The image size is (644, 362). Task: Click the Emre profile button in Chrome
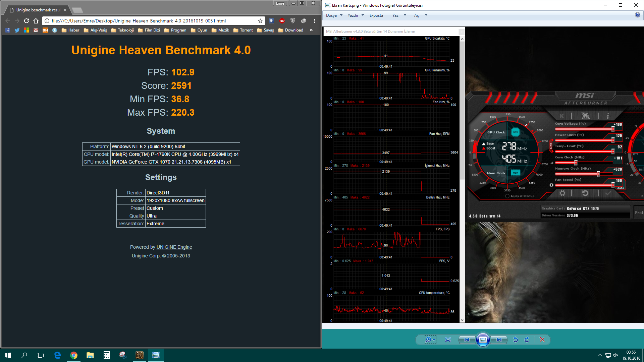[x=280, y=3]
